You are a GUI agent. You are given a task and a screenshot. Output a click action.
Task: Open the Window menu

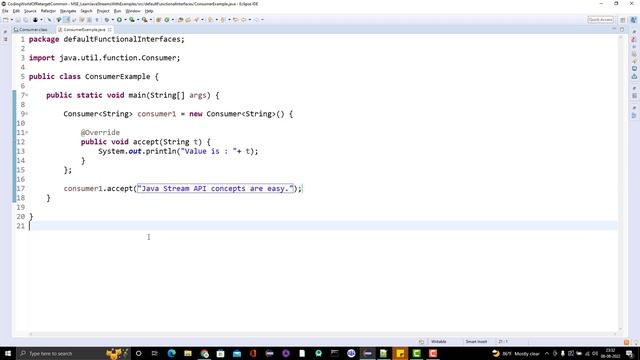(x=133, y=11)
